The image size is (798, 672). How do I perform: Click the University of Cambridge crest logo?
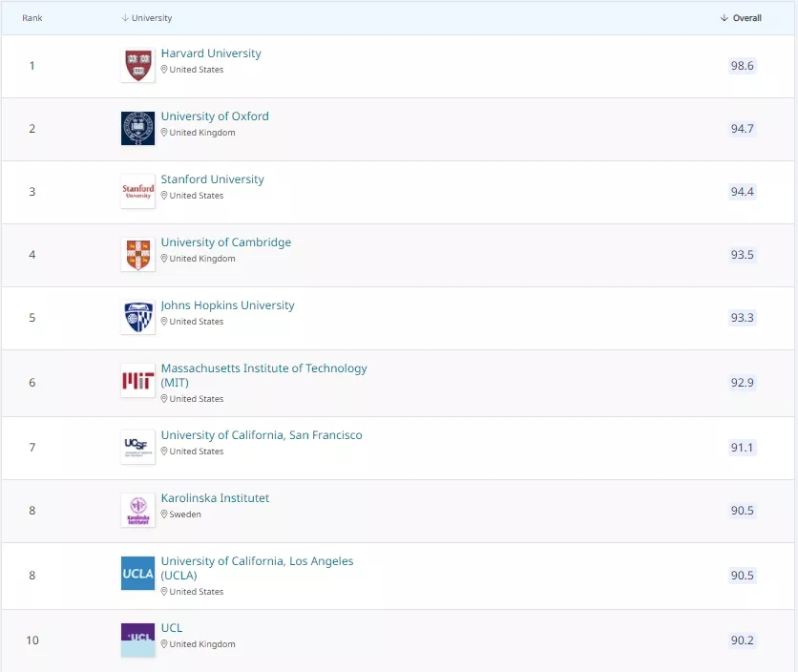point(137,255)
